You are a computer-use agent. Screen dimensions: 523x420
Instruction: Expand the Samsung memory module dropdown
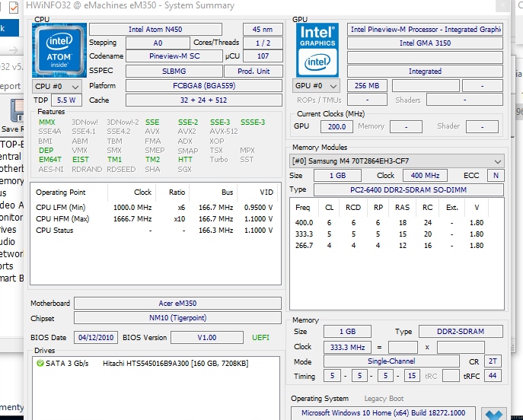[397, 161]
